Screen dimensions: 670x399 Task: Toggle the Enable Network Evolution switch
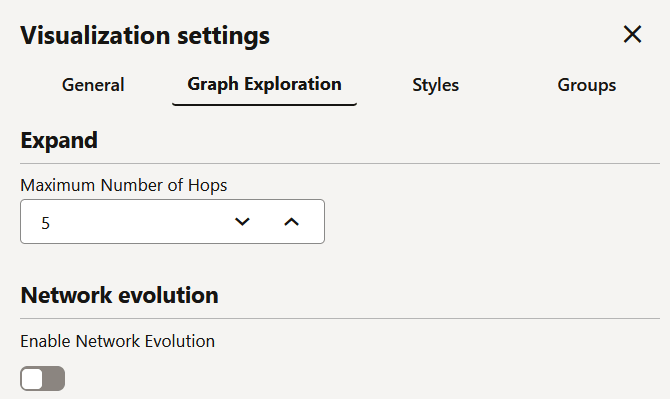(x=43, y=378)
